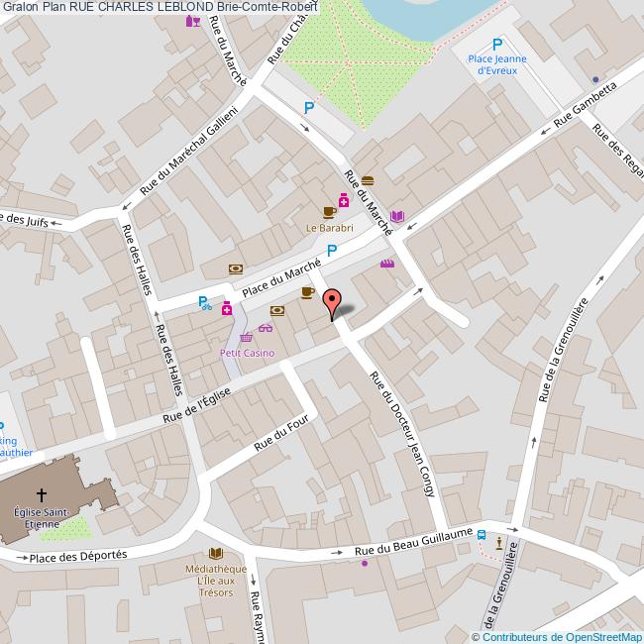Click the pharmacy icon beside the burger icon
The height and width of the screenshot is (644, 644).
click(x=344, y=201)
